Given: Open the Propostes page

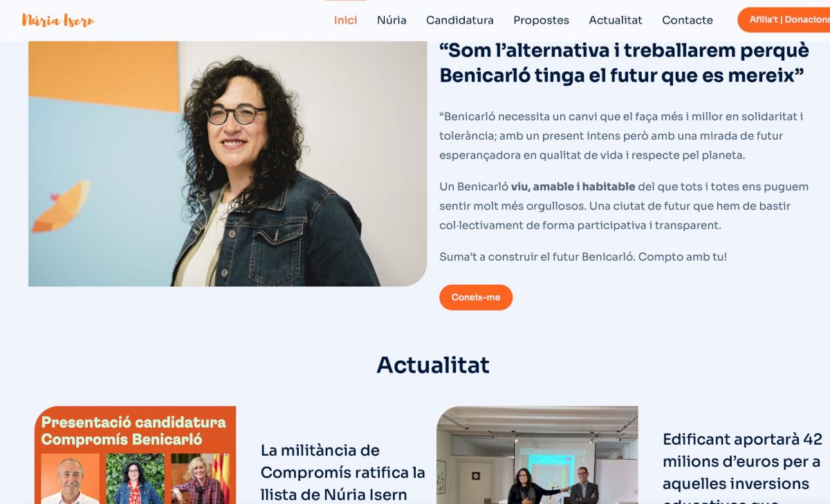Looking at the screenshot, I should click(x=541, y=20).
